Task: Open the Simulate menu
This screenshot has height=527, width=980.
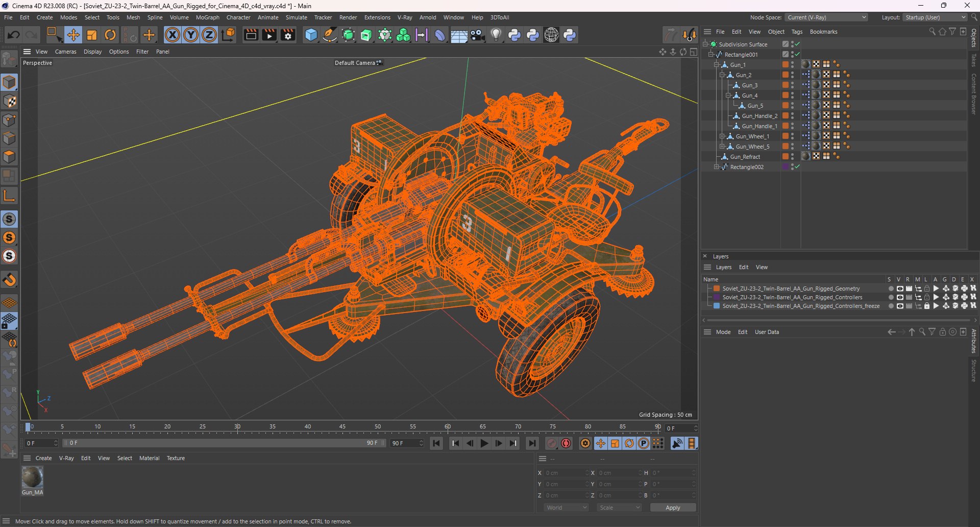Action: click(x=296, y=17)
